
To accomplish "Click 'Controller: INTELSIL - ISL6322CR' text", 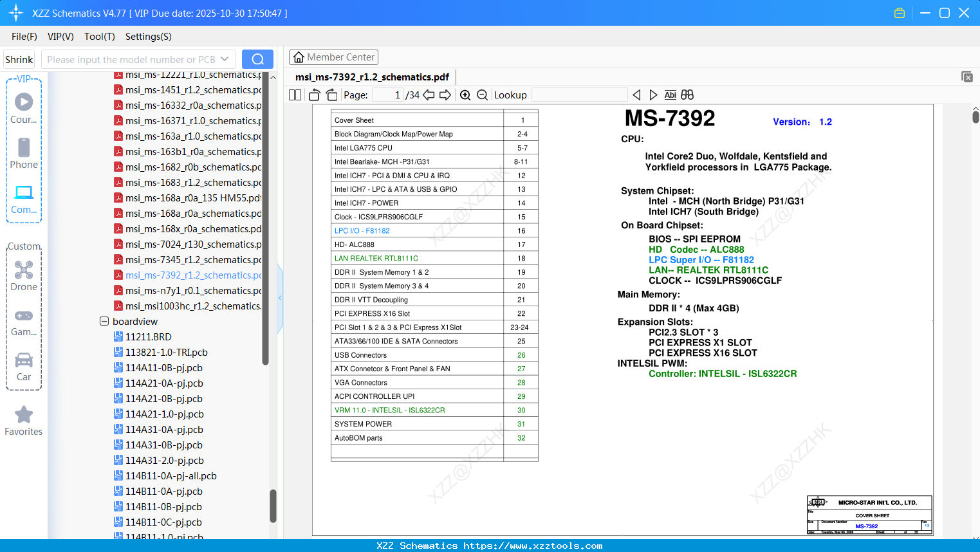I will [723, 374].
